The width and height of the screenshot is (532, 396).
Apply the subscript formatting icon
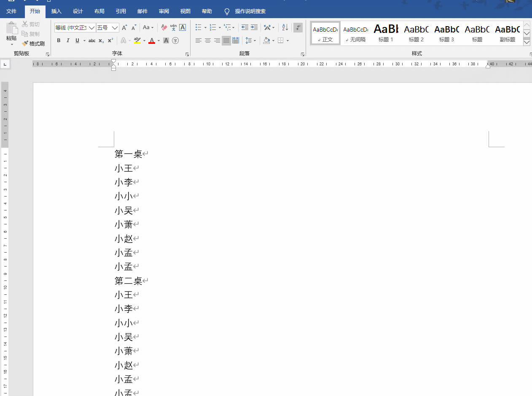pyautogui.click(x=101, y=40)
